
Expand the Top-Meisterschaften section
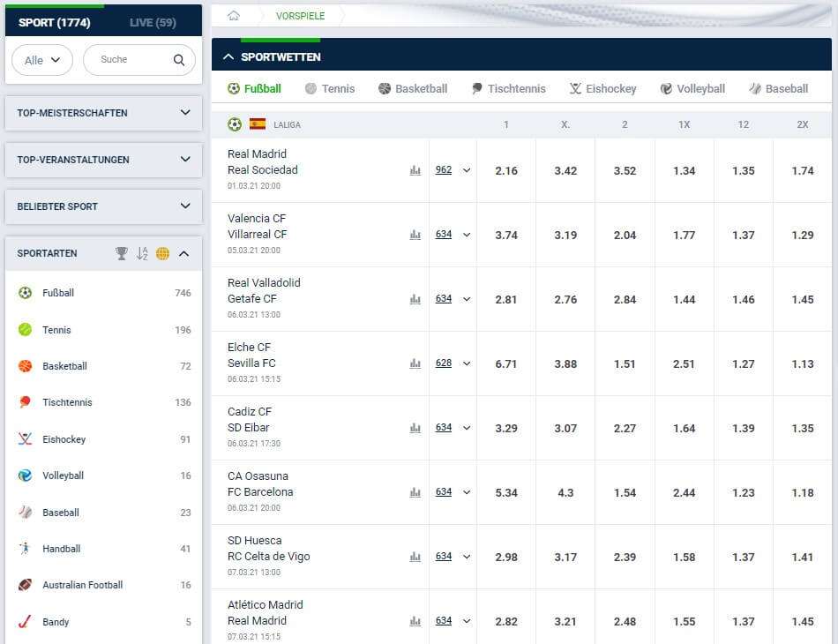coord(104,113)
